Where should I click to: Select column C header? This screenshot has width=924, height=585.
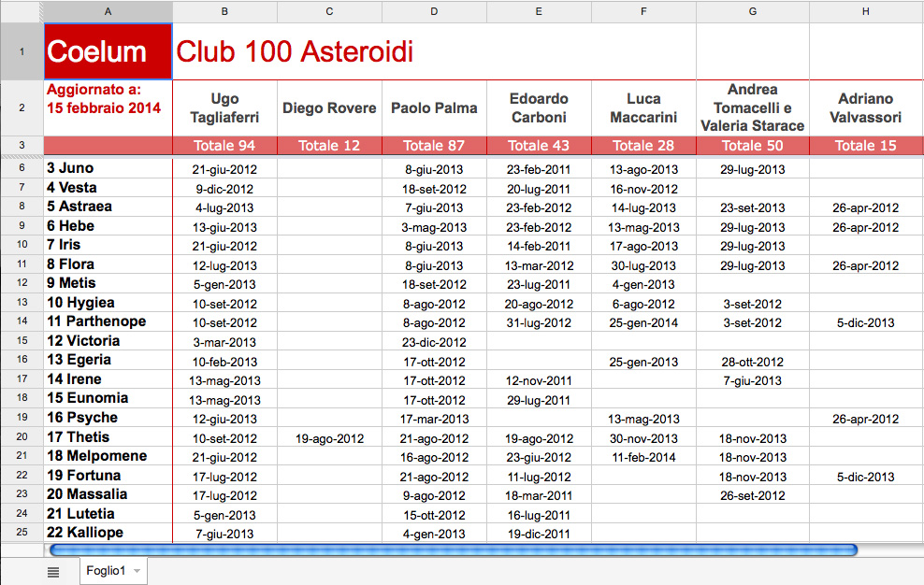329,11
